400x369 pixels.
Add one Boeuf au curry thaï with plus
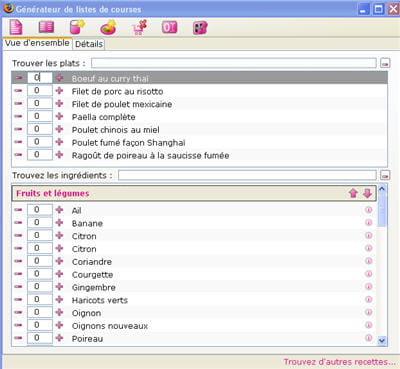click(59, 78)
